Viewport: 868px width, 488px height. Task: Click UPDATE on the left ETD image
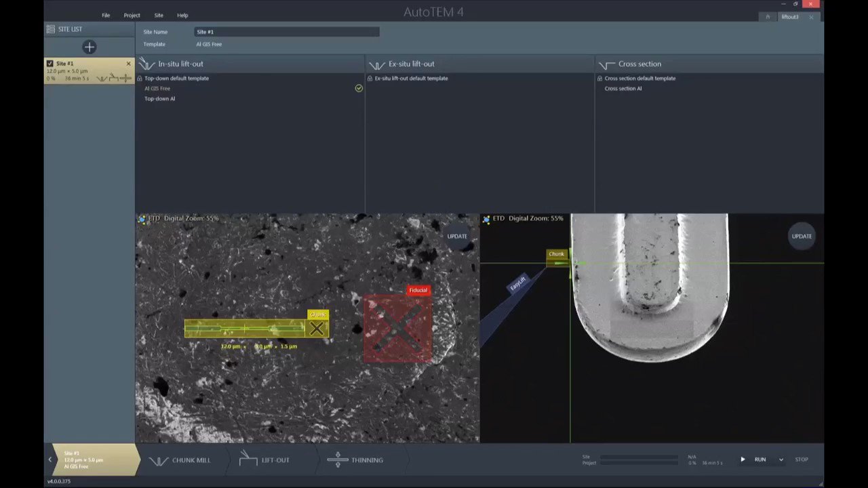(x=457, y=236)
